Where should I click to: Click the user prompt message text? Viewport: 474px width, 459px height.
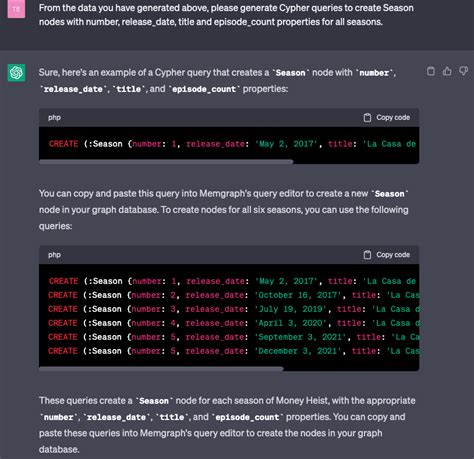pyautogui.click(x=226, y=15)
